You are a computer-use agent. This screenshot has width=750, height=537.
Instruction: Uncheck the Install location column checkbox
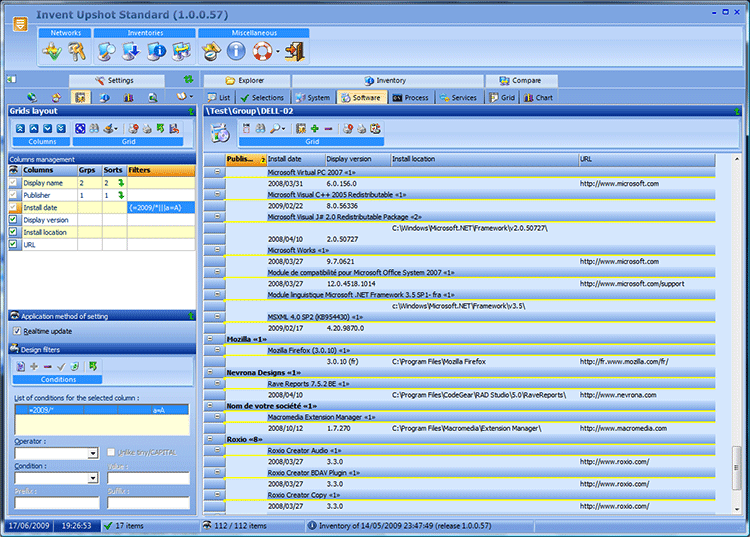(x=13, y=232)
